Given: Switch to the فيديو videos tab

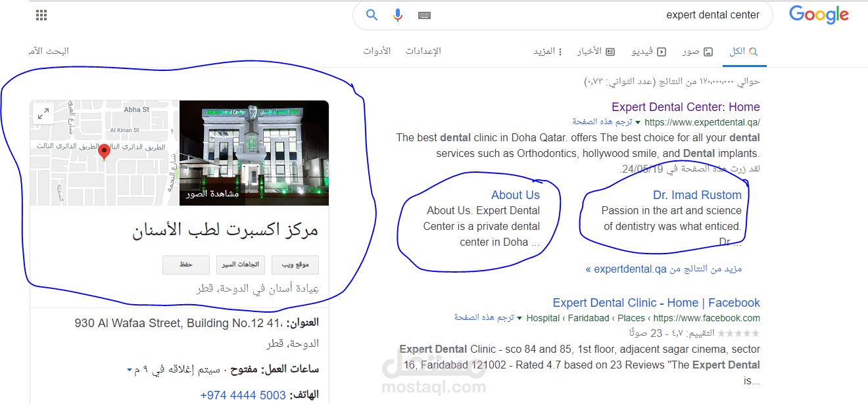Looking at the screenshot, I should [x=649, y=51].
